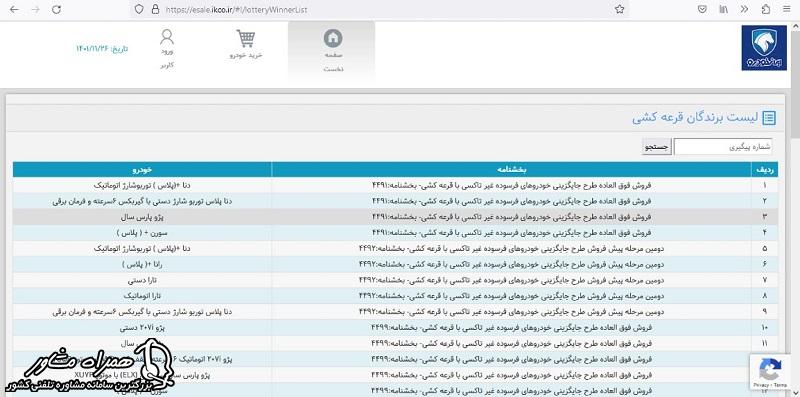
Task: Expand the toolbar overflow chevrons
Action: (x=744, y=9)
